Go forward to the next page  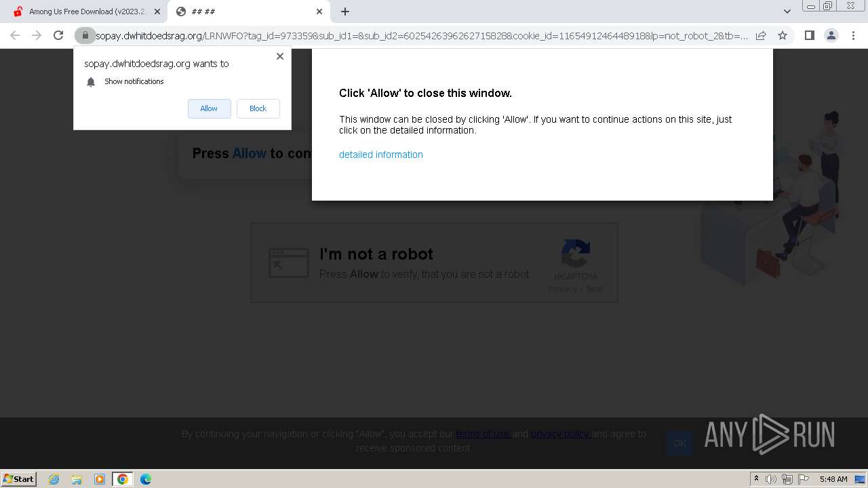[x=37, y=35]
